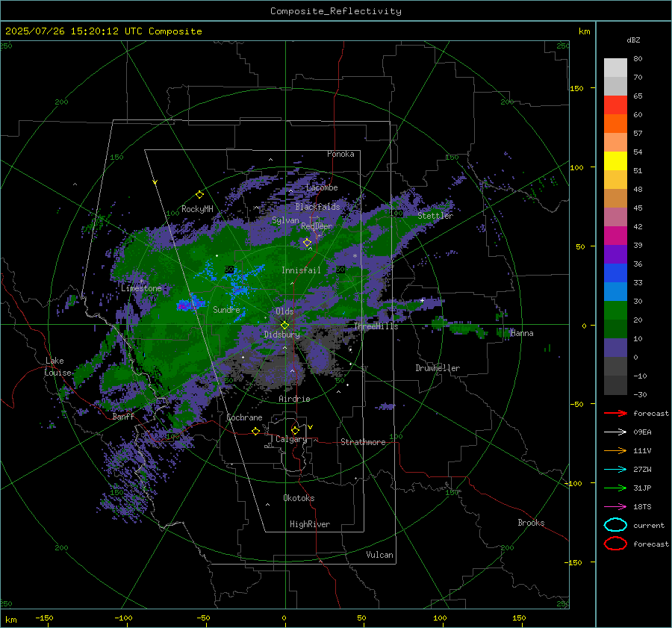This screenshot has width=672, height=628.
Task: Click the Innisfail city label
Action: 302,270
